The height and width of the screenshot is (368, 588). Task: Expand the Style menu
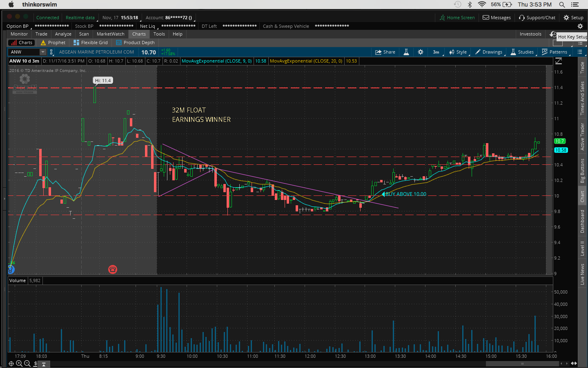coord(458,52)
